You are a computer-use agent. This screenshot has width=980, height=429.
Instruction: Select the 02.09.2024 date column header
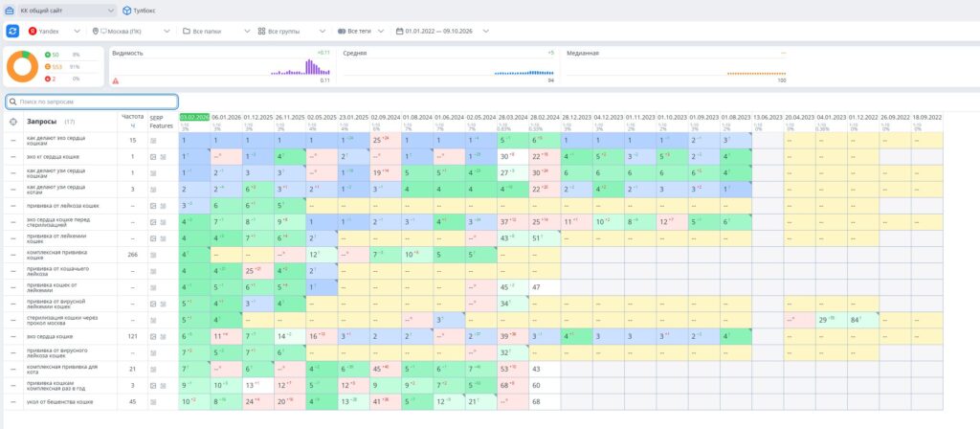coord(386,117)
